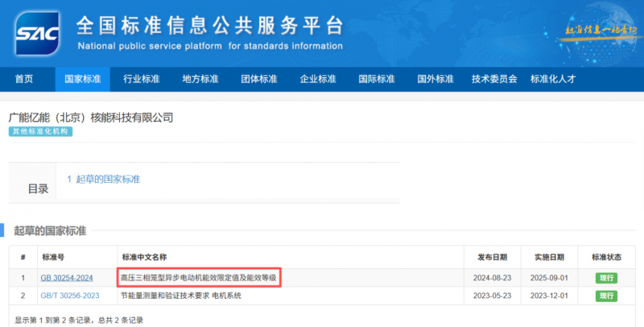Click the 现行 status badge for GB/T 30256-2023
Screen dimensions: 644x327
tap(606, 296)
